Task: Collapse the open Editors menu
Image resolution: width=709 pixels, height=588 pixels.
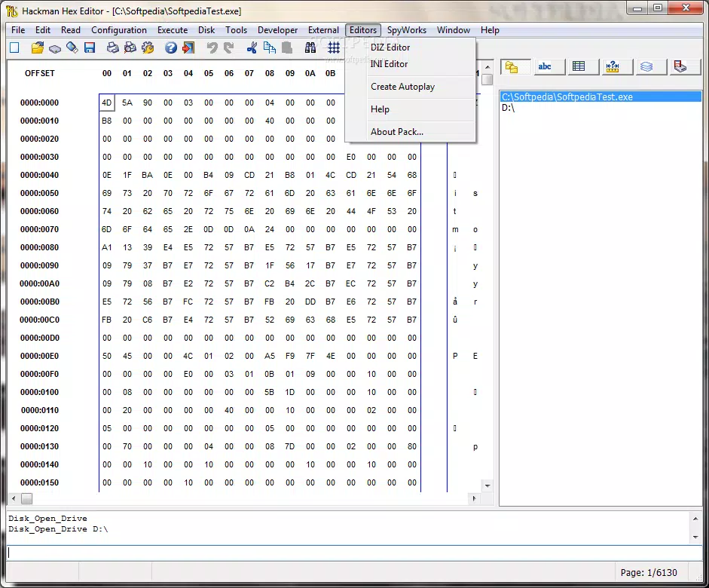Action: tap(363, 30)
